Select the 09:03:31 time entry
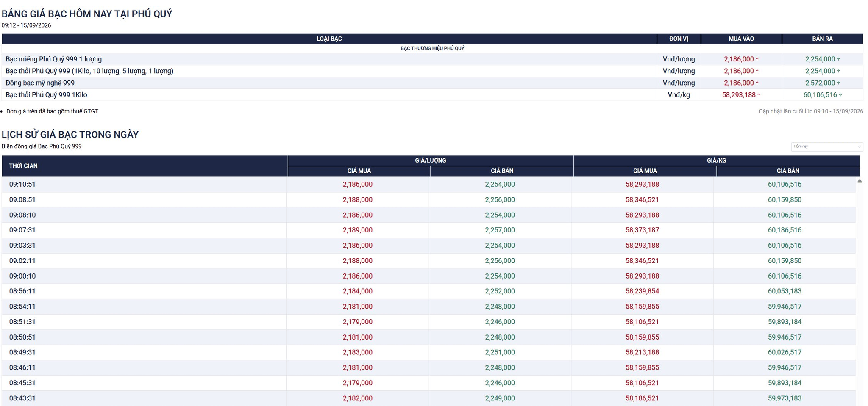Screen dimensions: 868x406 tap(22, 246)
